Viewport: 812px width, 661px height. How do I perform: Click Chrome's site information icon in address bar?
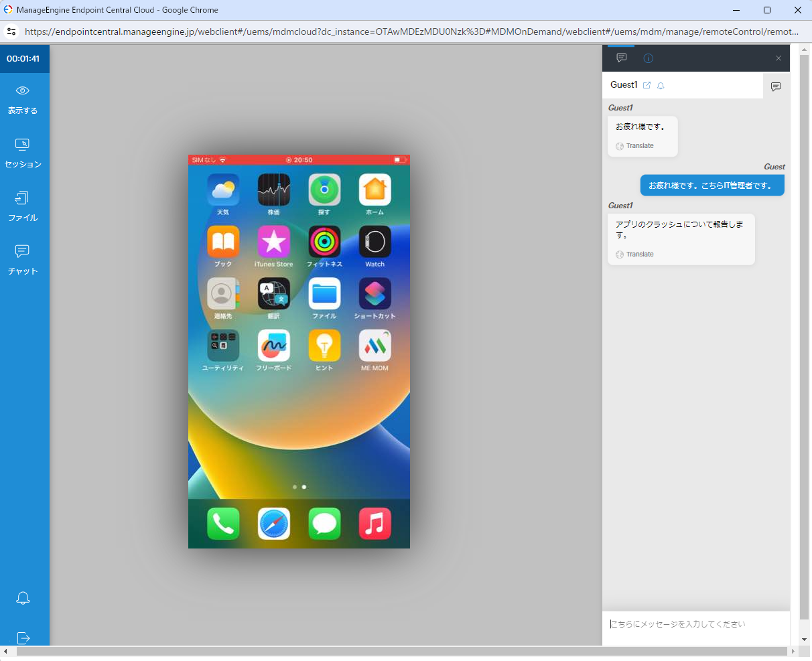(x=11, y=31)
